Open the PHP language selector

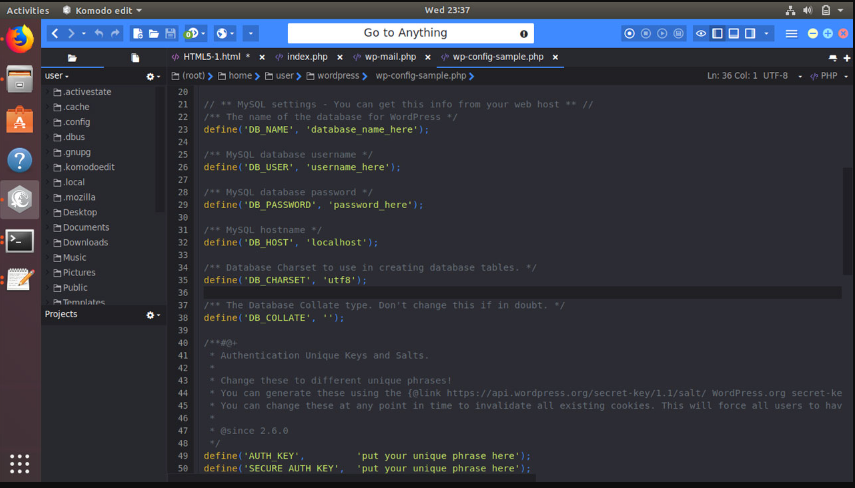coord(829,76)
